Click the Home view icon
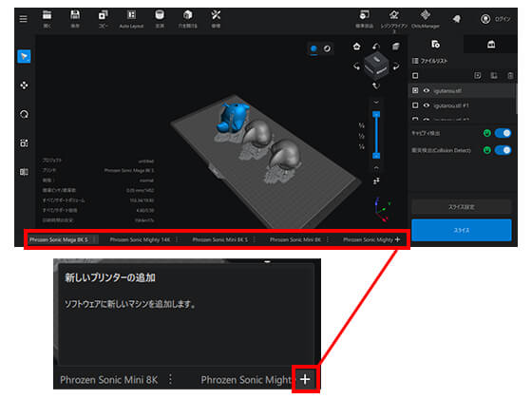Image resolution: width=532 pixels, height=399 pixels. (x=356, y=47)
